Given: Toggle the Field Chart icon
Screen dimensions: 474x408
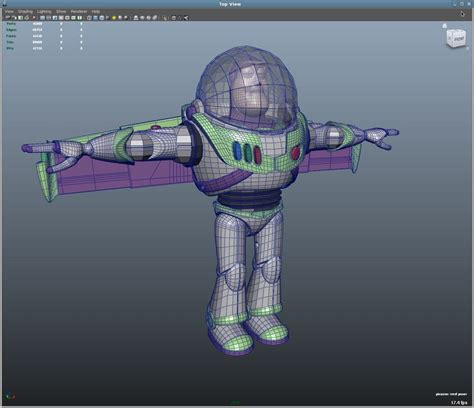Looking at the screenshot, I should pyautogui.click(x=67, y=18).
